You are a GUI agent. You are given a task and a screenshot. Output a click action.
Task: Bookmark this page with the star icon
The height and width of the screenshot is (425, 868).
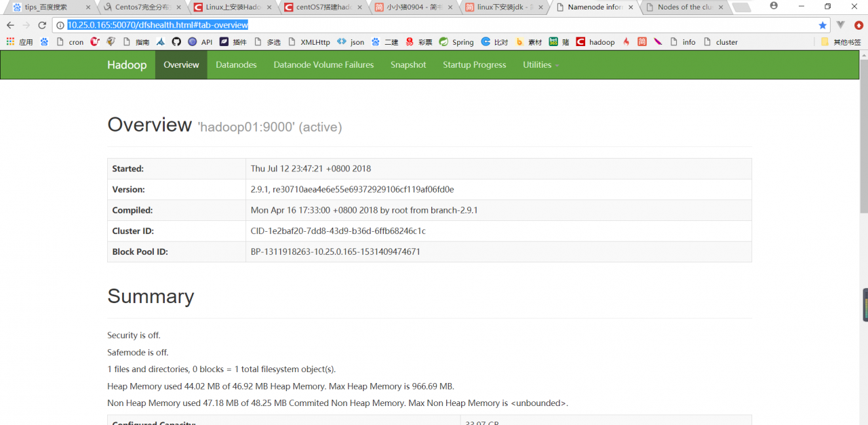(x=823, y=25)
